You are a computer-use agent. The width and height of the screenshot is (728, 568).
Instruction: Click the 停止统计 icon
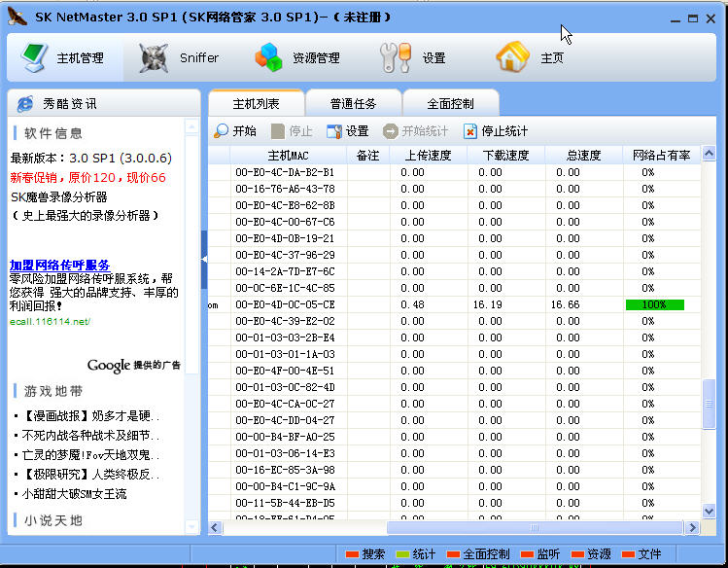pyautogui.click(x=469, y=131)
